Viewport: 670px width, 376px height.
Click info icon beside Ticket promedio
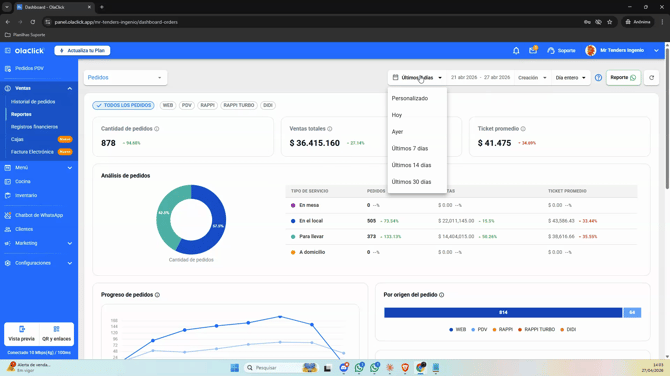pos(523,129)
